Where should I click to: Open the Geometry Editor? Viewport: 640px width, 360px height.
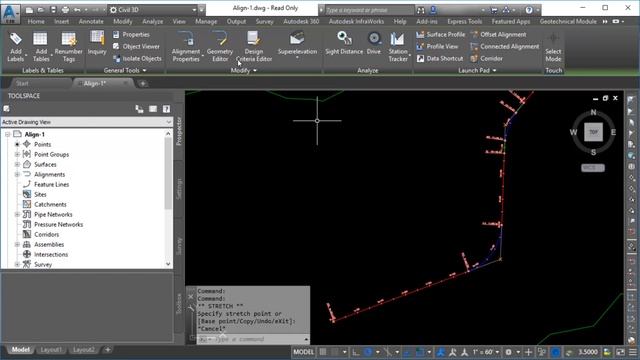click(x=220, y=47)
